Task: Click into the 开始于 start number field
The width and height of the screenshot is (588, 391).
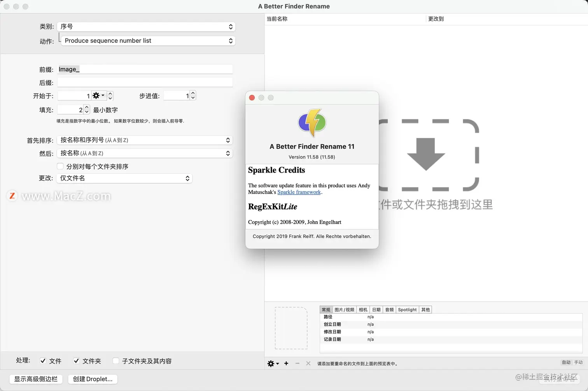Action: 74,96
